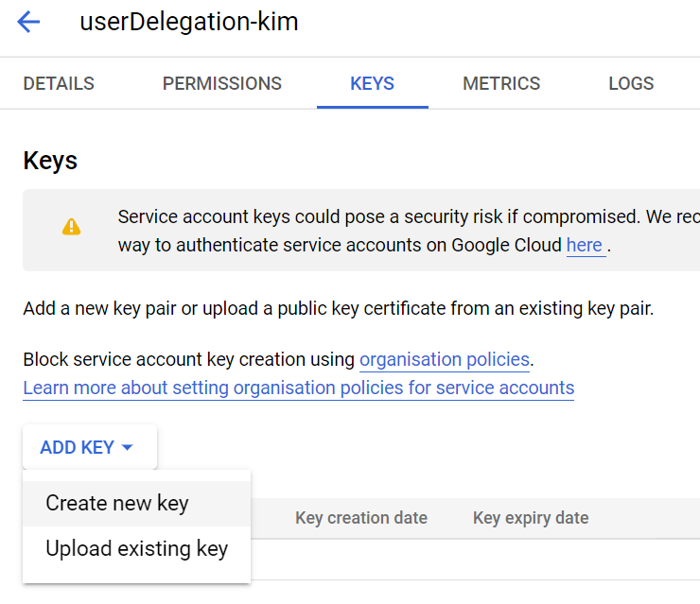This screenshot has height=604, width=700.
Task: Follow the 'here' link in the warning
Action: click(585, 246)
